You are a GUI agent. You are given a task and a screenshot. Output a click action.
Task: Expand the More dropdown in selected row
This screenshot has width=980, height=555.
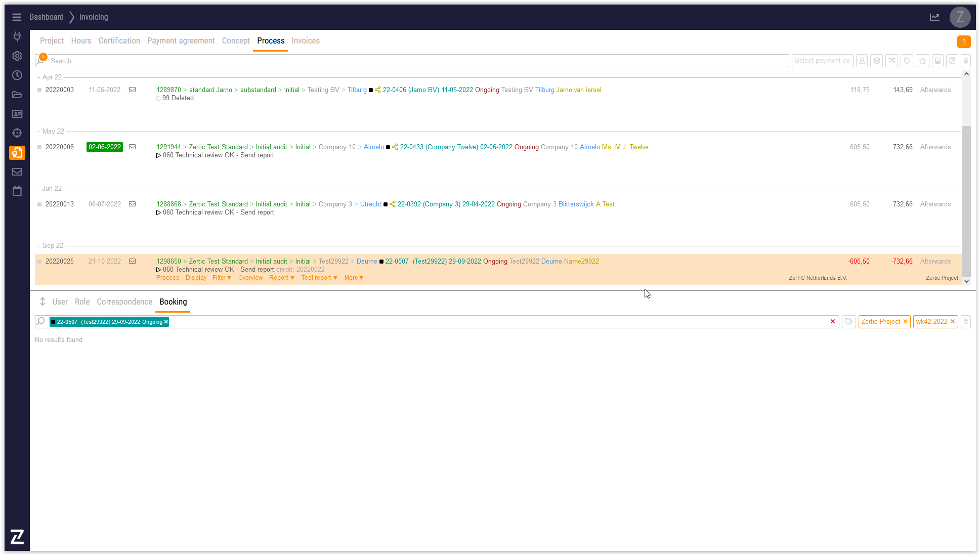coord(354,278)
